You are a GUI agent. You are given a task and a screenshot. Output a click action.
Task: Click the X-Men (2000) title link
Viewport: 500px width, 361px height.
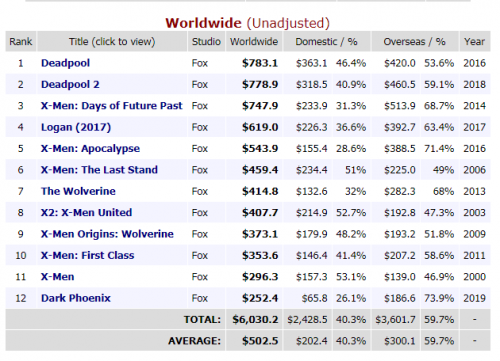57,277
